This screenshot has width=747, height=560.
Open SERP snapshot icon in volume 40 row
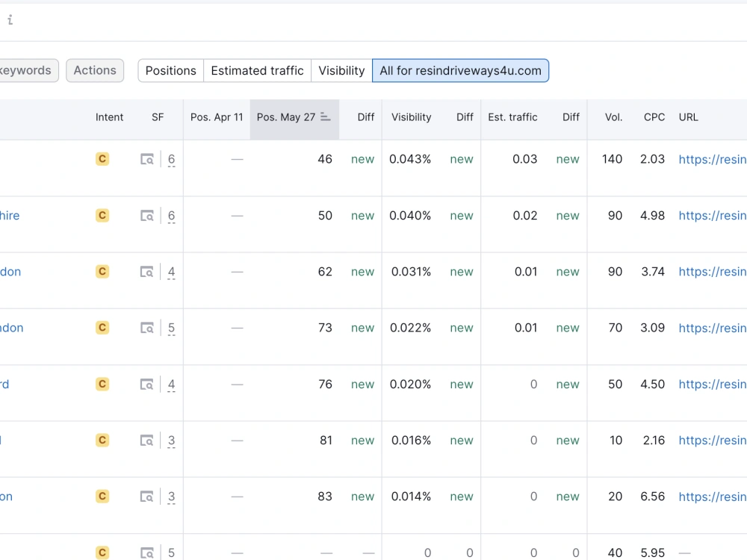pyautogui.click(x=146, y=553)
